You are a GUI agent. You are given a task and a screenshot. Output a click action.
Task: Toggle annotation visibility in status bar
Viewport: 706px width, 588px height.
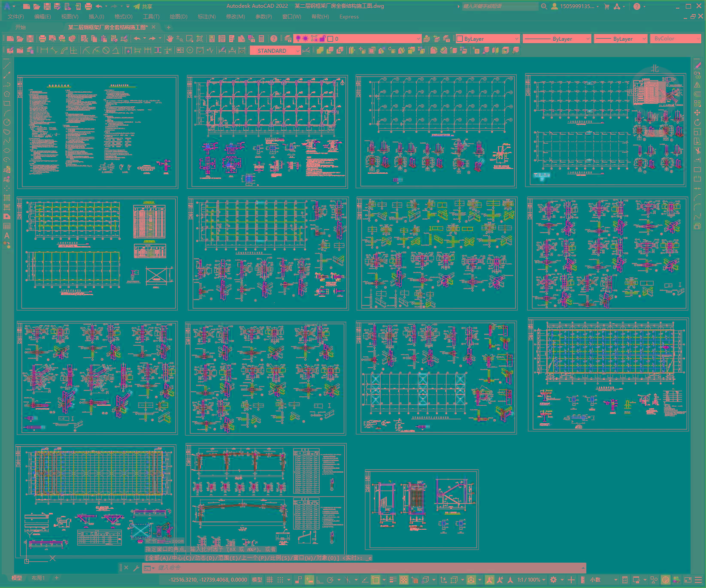(x=490, y=580)
